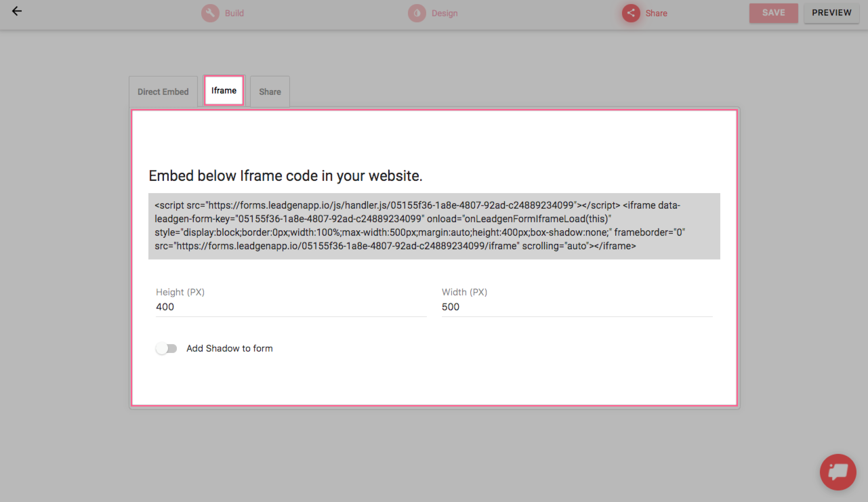Click the 'Add Shadow to form' label
The width and height of the screenshot is (868, 502).
230,348
